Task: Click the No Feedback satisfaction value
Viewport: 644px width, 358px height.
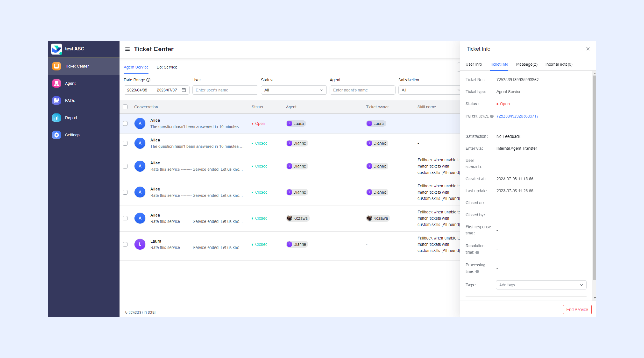Action: 508,136
